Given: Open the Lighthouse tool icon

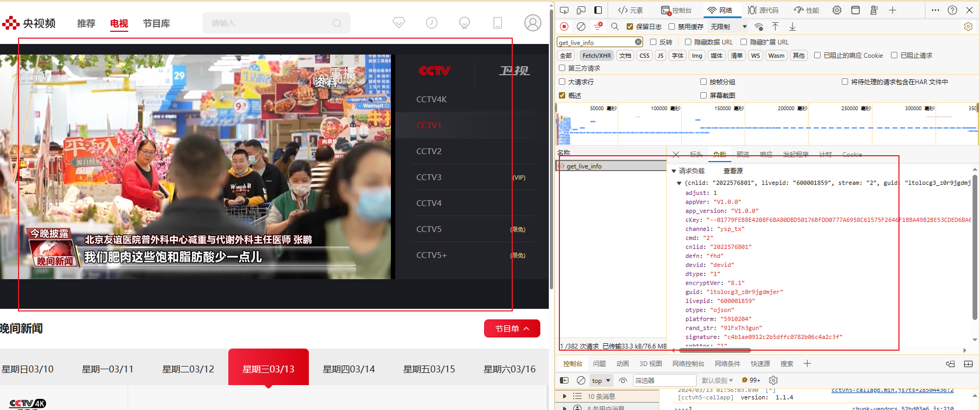Looking at the screenshot, I should 874,10.
